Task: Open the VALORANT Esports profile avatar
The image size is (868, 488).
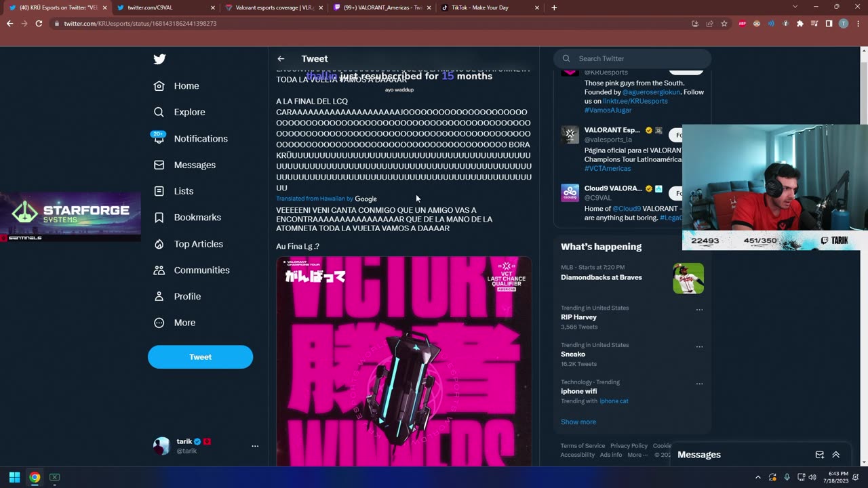Action: tap(570, 134)
